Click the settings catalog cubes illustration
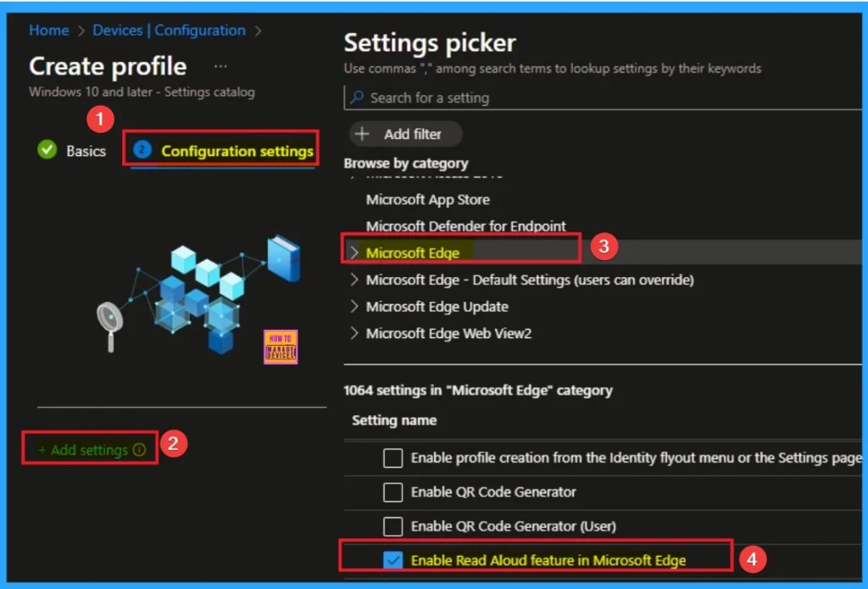Screen dimensions: 868x589 pyautogui.click(x=199, y=293)
